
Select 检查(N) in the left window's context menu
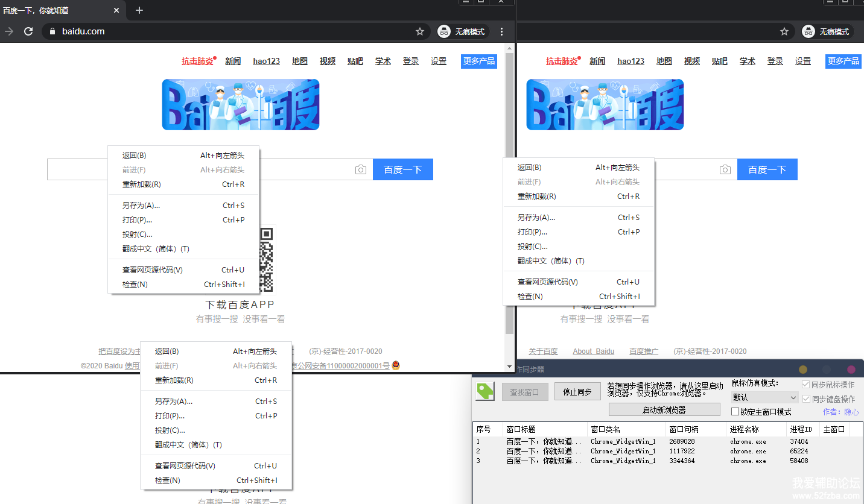(x=183, y=285)
